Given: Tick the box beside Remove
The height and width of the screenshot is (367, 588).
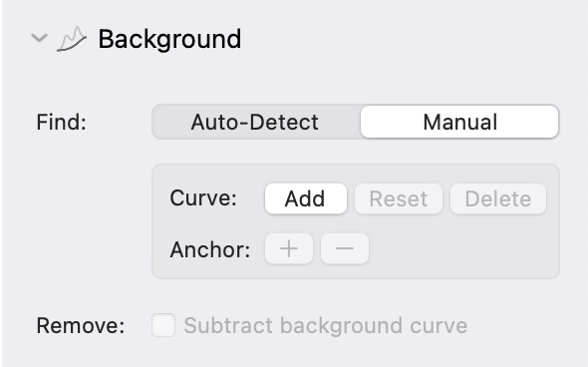Looking at the screenshot, I should point(163,325).
